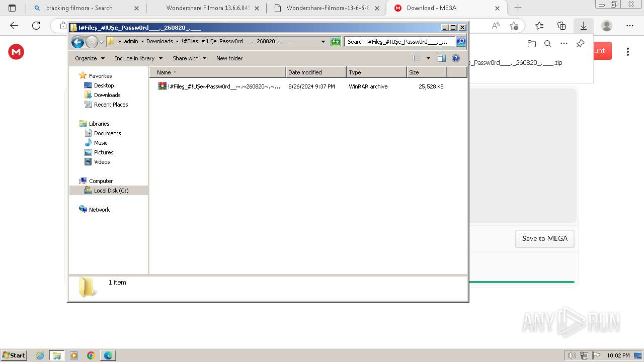Click Downloads in the address breadcrumb

tap(159, 42)
